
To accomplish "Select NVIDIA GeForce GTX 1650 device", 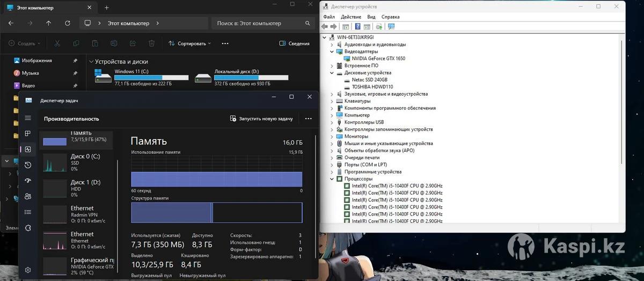I will pos(378,59).
